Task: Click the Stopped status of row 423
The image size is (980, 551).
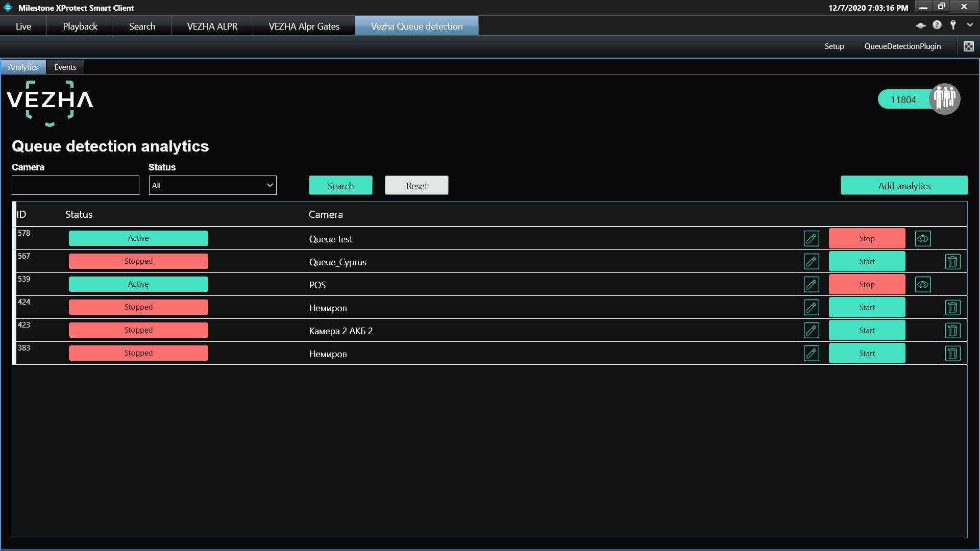Action: point(138,330)
